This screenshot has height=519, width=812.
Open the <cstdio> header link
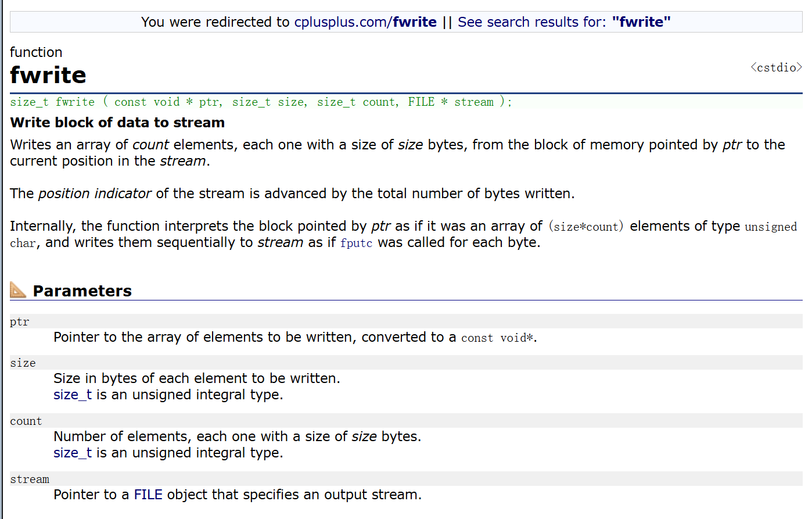pos(776,67)
